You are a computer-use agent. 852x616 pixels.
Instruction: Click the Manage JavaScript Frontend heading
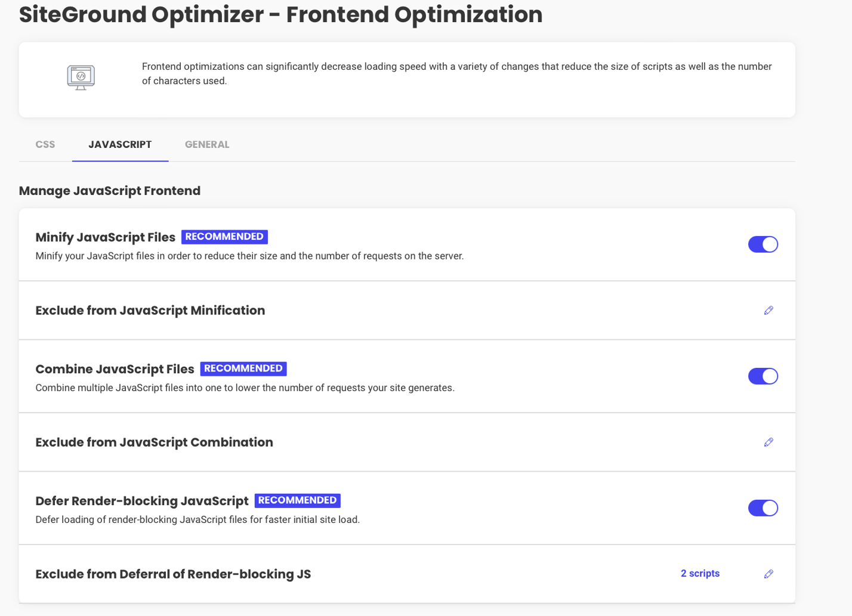109,191
